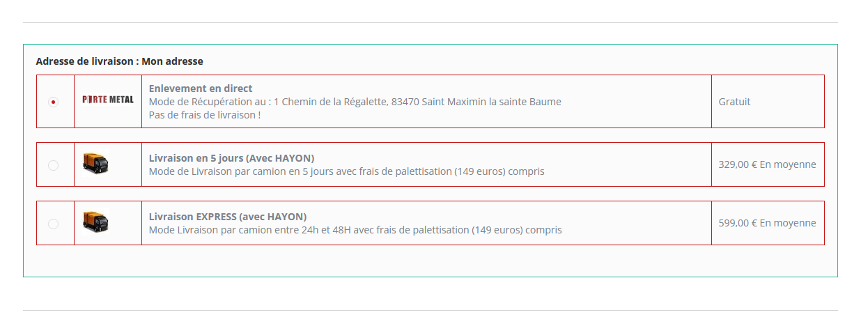
Task: Select the Livraison EXPRESS radio option
Action: click(53, 224)
